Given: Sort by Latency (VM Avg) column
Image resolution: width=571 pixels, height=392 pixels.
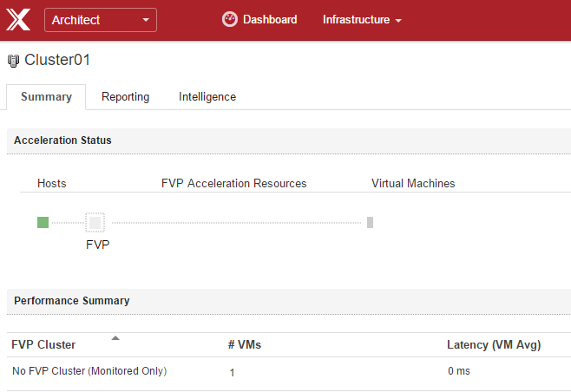Looking at the screenshot, I should point(494,344).
